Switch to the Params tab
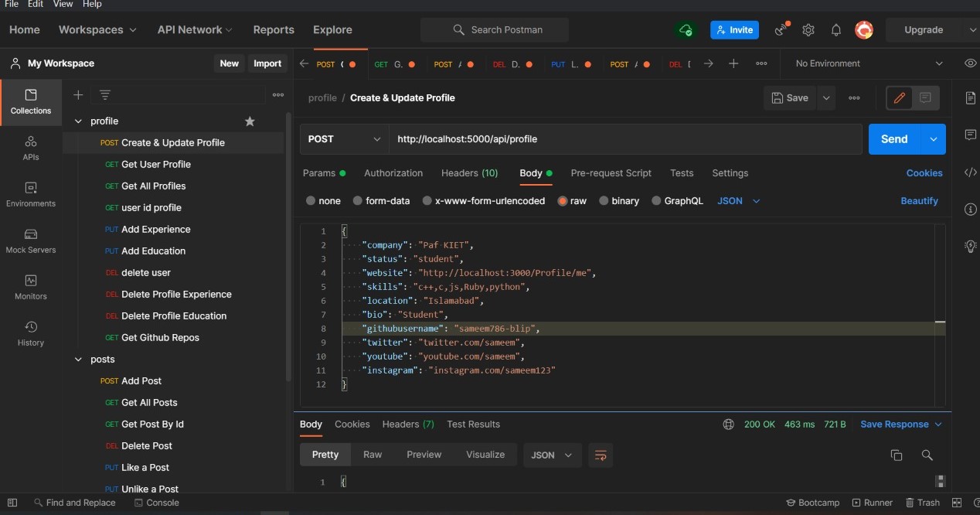The image size is (980, 515). (x=324, y=173)
